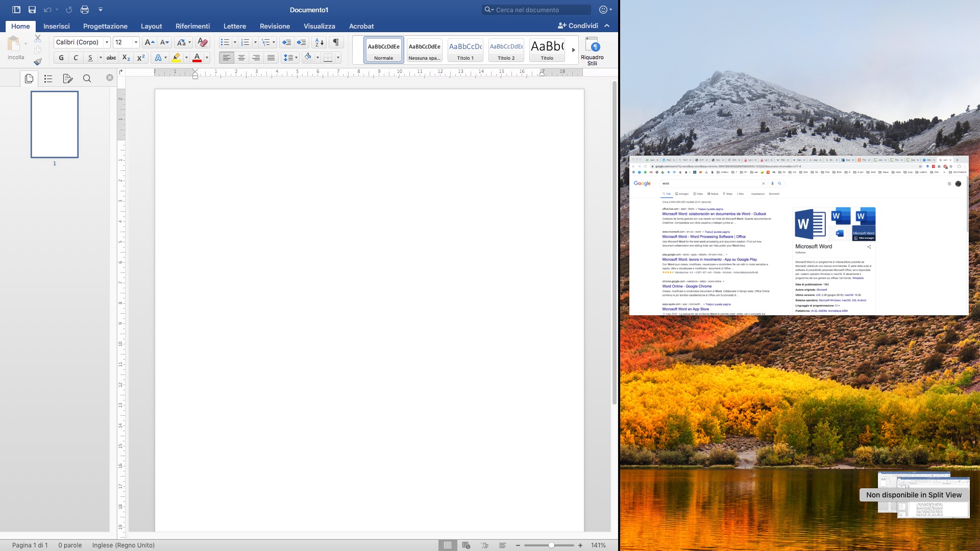
Task: Click the Print icon in title bar
Action: point(85,10)
